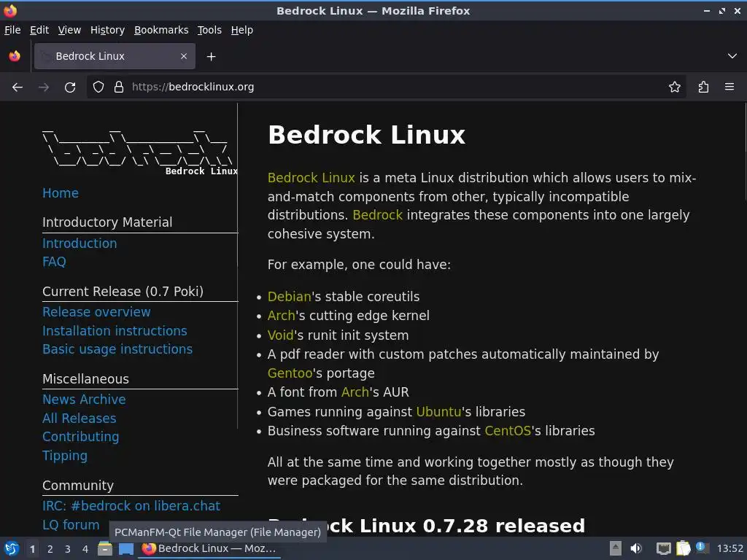Open the FAQ link

point(54,262)
